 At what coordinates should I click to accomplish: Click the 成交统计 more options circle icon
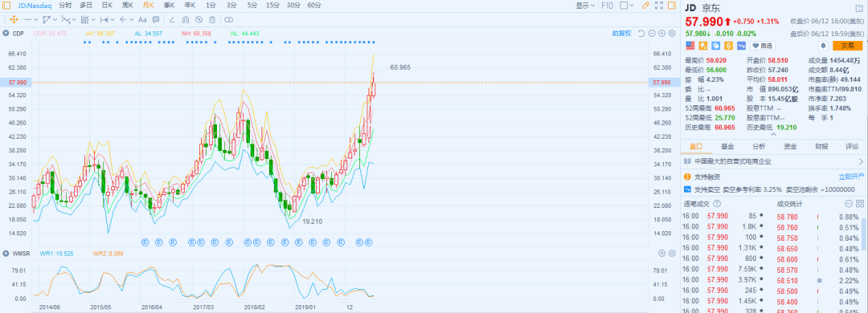[850, 204]
